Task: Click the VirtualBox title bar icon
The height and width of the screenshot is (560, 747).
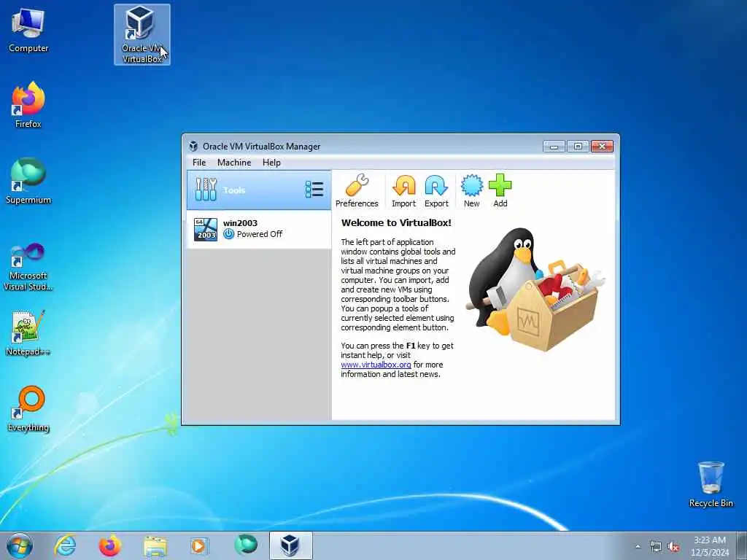Action: point(193,146)
